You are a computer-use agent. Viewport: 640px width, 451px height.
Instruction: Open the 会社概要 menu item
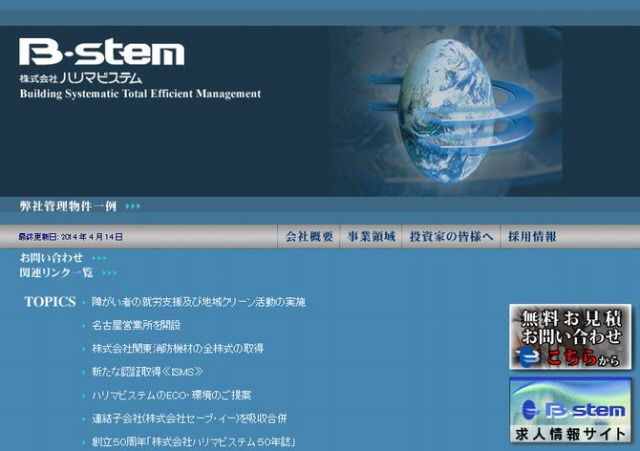tap(309, 236)
